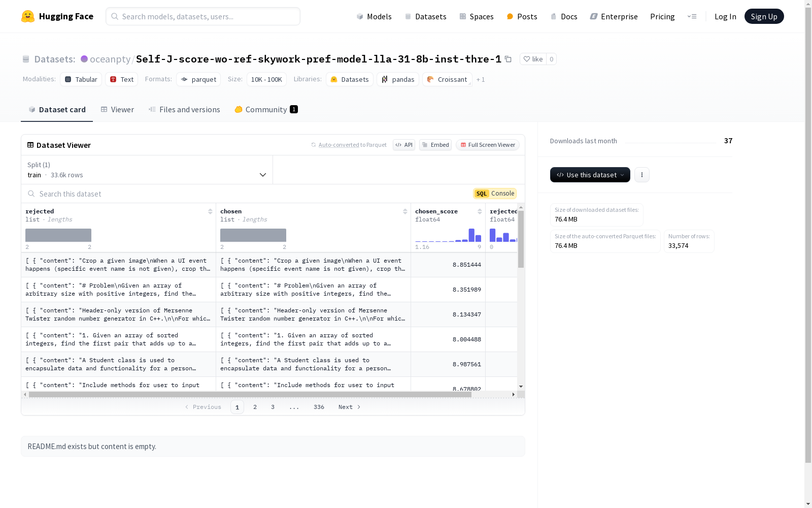Expand the train split dropdown
Viewport: 812px width, 508px height.
tap(147, 170)
